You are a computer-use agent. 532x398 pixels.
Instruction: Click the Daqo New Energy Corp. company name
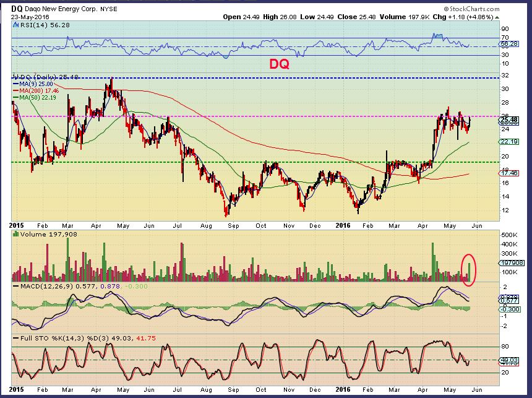61,9
